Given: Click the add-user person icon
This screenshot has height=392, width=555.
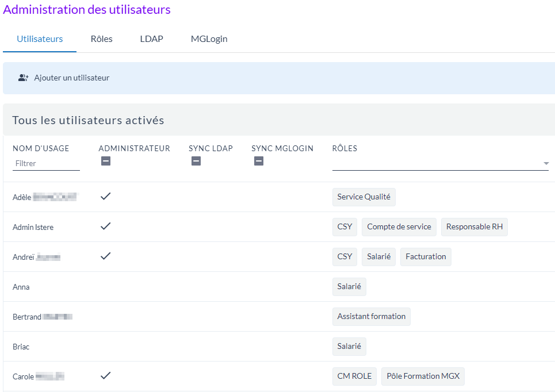Looking at the screenshot, I should [23, 78].
